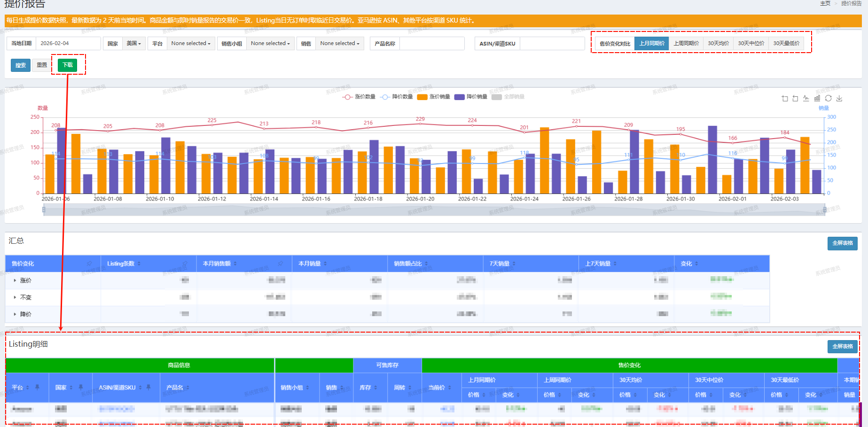Open the 美国 country dropdown
The width and height of the screenshot is (868, 427).
click(x=133, y=43)
